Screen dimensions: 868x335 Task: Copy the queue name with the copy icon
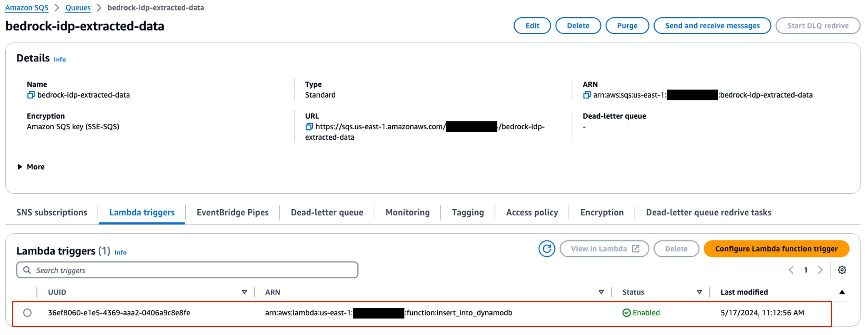31,95
